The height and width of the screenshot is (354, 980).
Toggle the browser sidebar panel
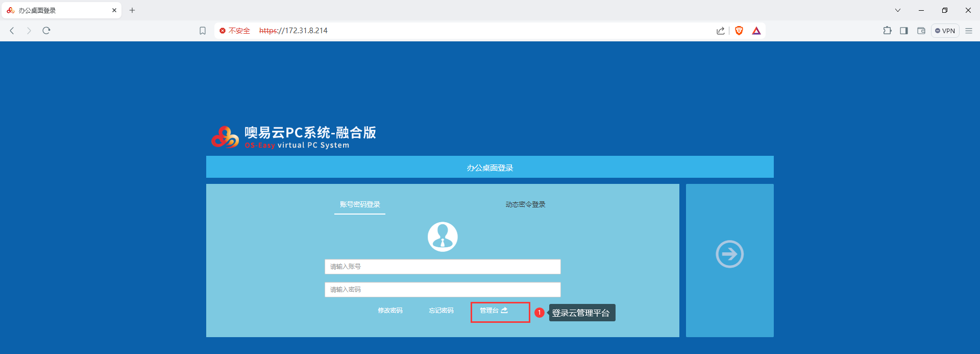tap(904, 31)
